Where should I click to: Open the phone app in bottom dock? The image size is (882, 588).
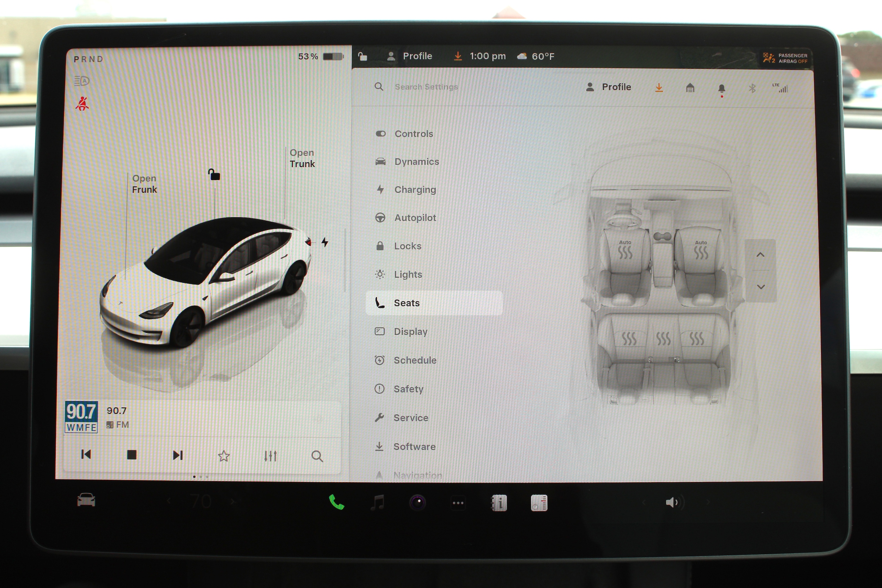coord(336,502)
